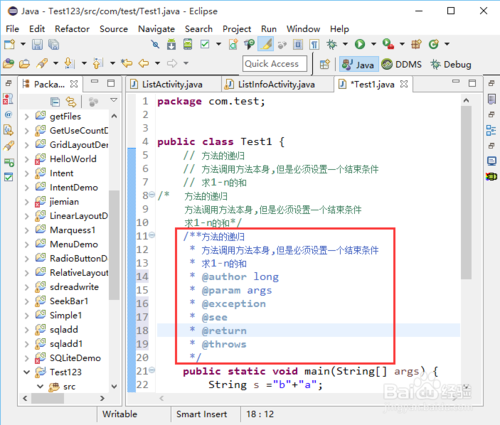Open the Android SDK Manager icon
The height and width of the screenshot is (425, 500).
point(171,44)
